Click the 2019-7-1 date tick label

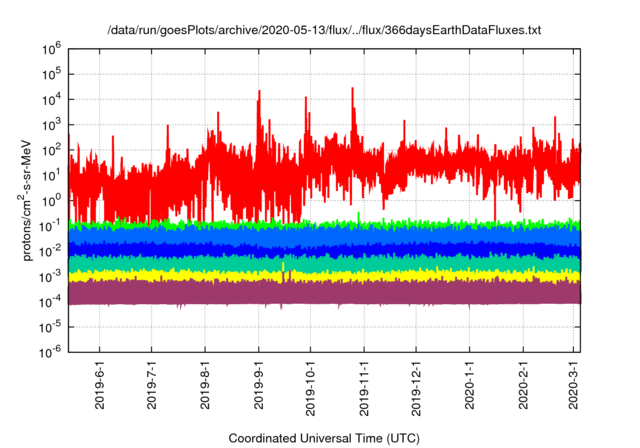[151, 385]
